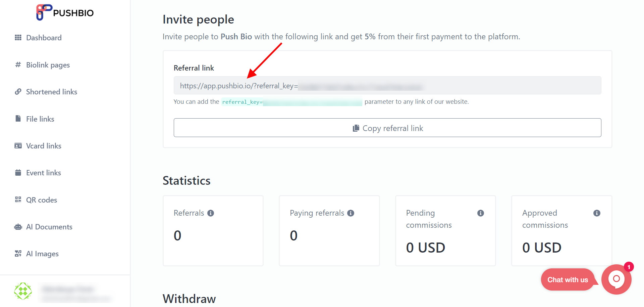
Task: Open the Chat with us bubble
Action: 568,279
